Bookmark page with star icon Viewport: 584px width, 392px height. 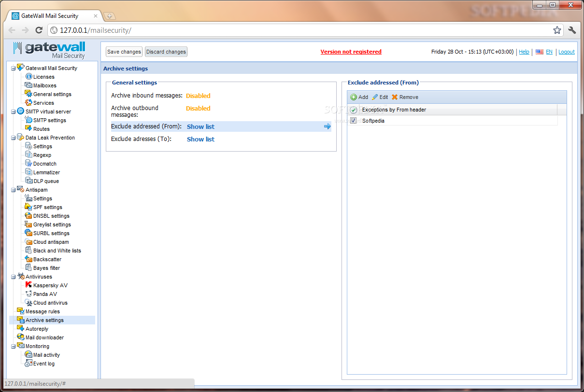click(x=557, y=30)
